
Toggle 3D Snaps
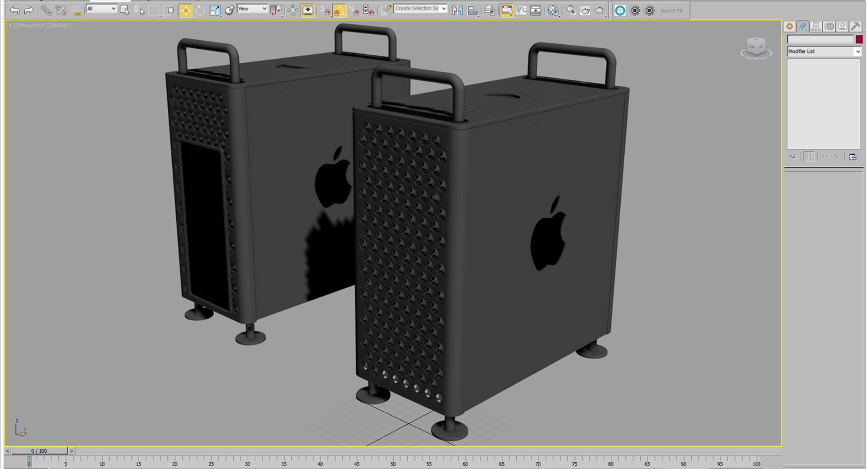coord(325,10)
